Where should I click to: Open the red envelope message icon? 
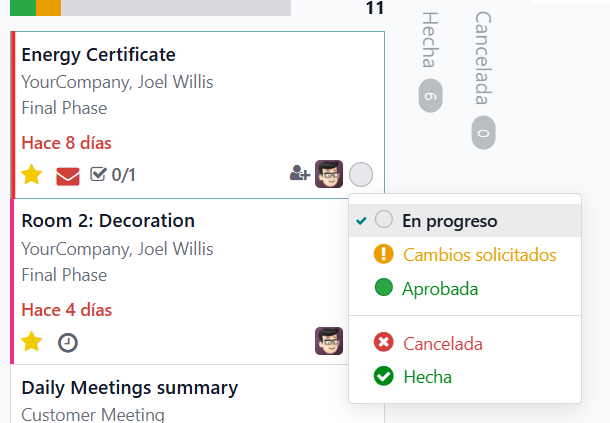pyautogui.click(x=68, y=176)
